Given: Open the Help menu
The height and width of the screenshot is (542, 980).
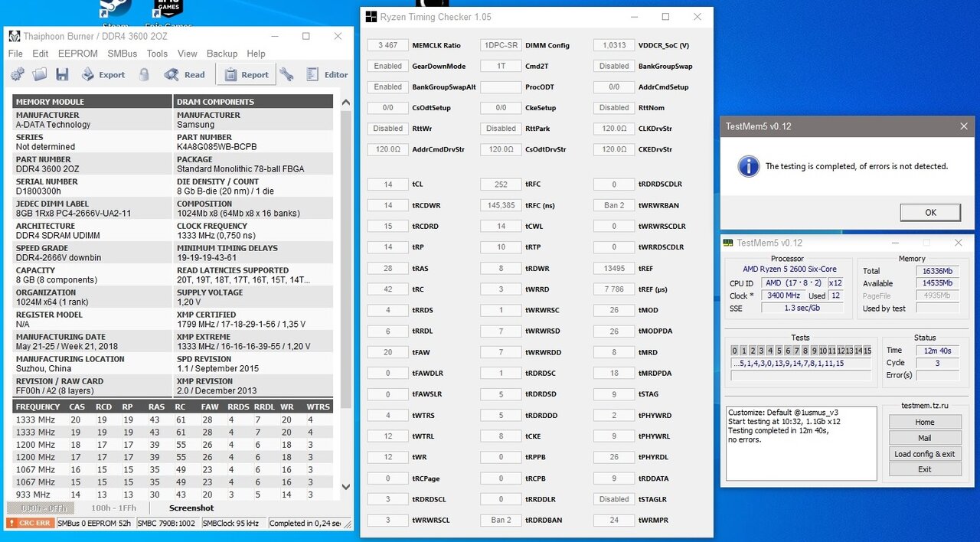Looking at the screenshot, I should click(256, 54).
